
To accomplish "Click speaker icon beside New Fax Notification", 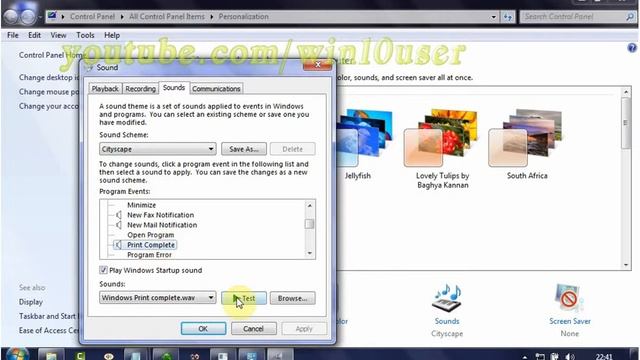I will click(x=118, y=215).
